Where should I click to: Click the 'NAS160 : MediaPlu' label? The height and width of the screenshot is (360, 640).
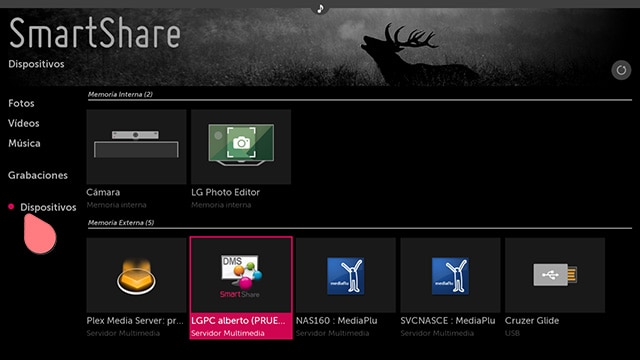(x=337, y=321)
